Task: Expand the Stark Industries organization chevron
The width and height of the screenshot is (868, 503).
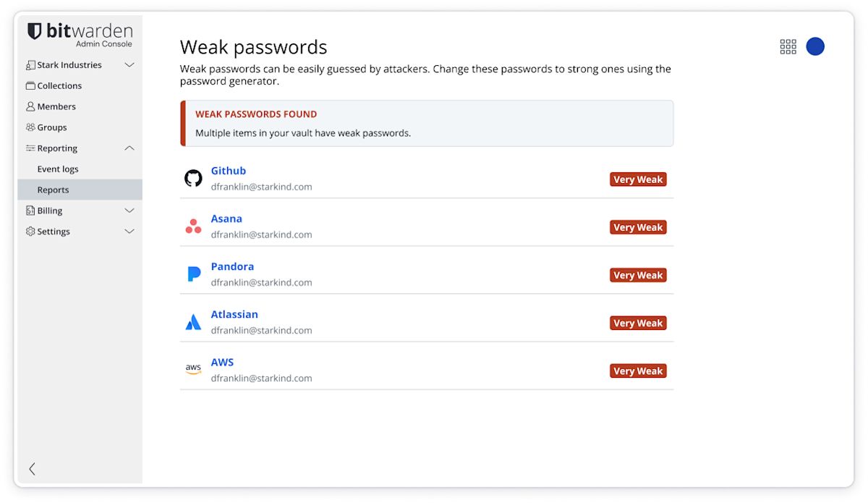Action: pyautogui.click(x=129, y=65)
